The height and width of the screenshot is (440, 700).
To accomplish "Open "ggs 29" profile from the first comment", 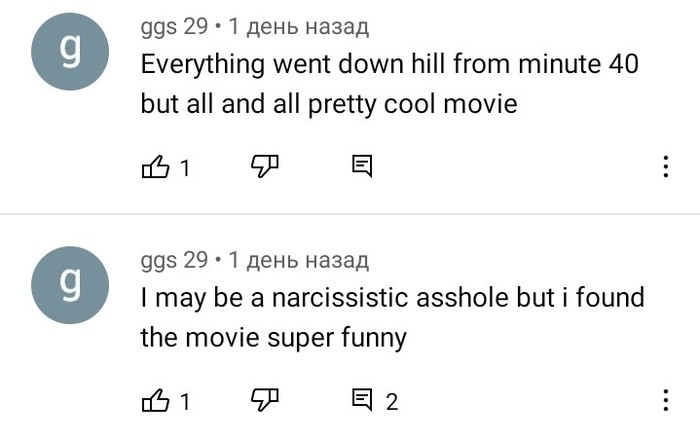I will point(174,26).
